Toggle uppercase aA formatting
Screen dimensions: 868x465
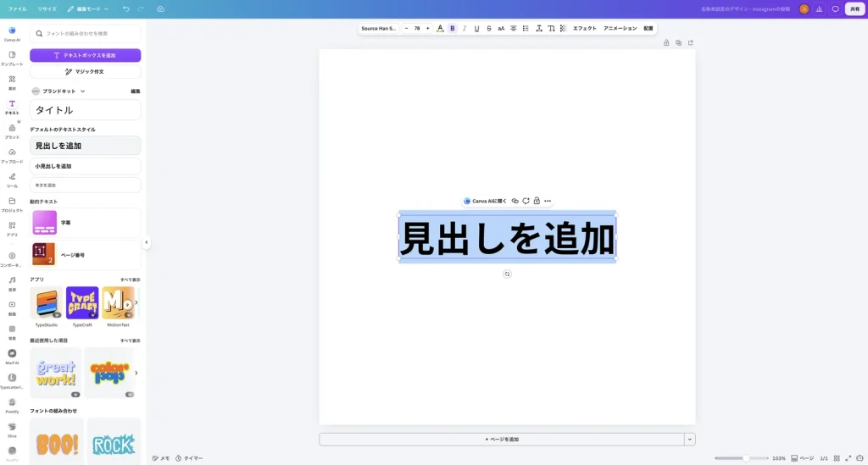[x=501, y=28]
